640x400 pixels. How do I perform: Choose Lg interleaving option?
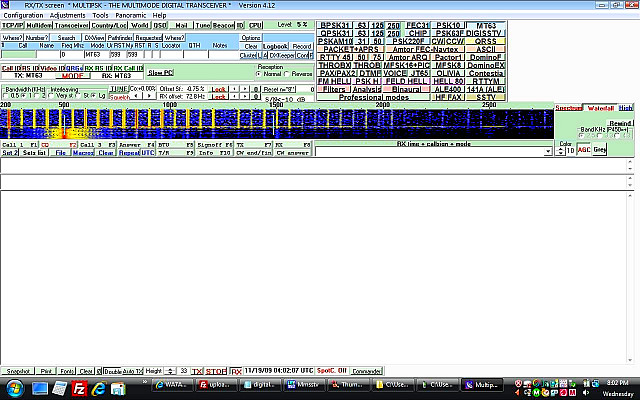pos(93,96)
